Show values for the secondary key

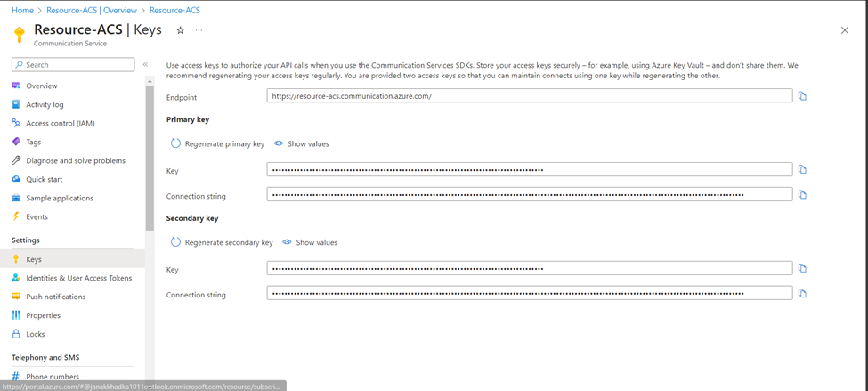310,242
